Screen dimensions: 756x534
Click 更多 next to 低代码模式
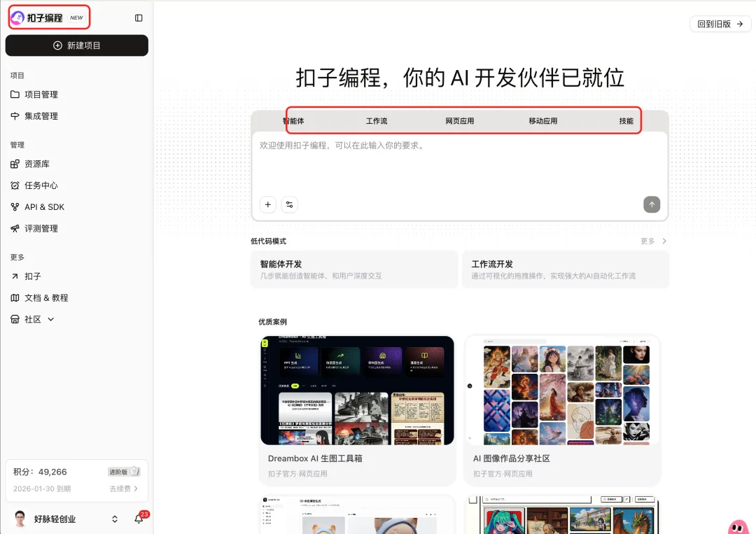(x=647, y=241)
